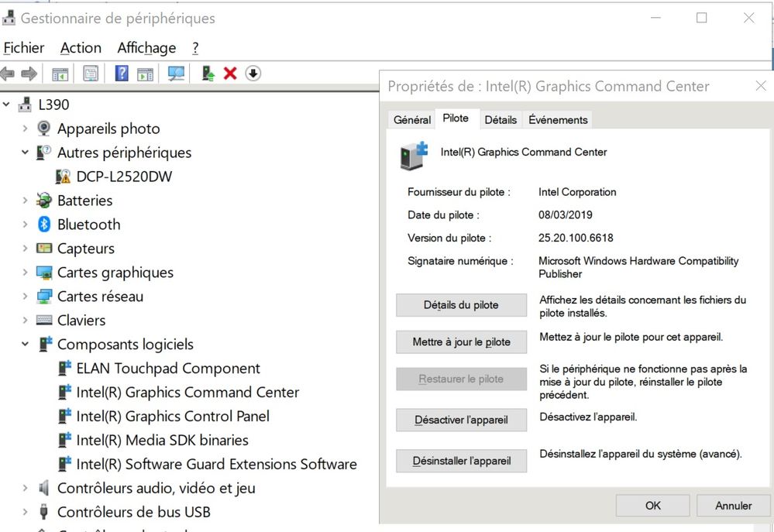Select the L390 computer icon
The image size is (774, 532).
[x=25, y=105]
